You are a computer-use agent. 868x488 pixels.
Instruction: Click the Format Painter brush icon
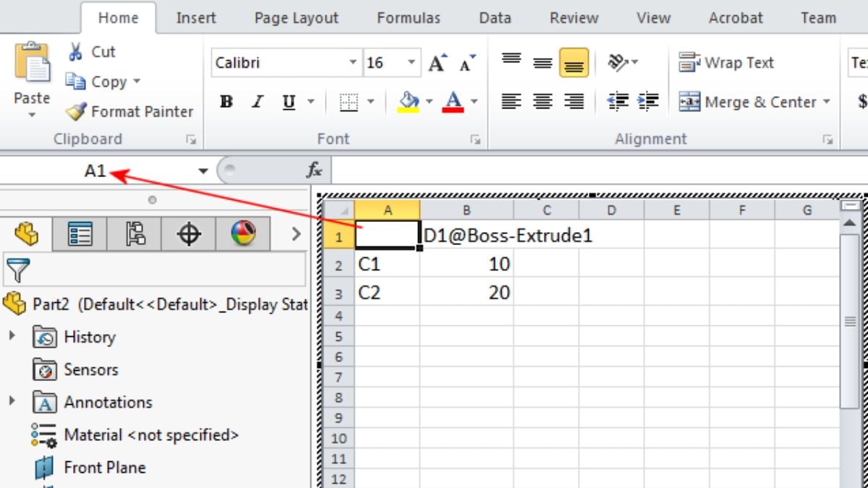click(x=75, y=112)
